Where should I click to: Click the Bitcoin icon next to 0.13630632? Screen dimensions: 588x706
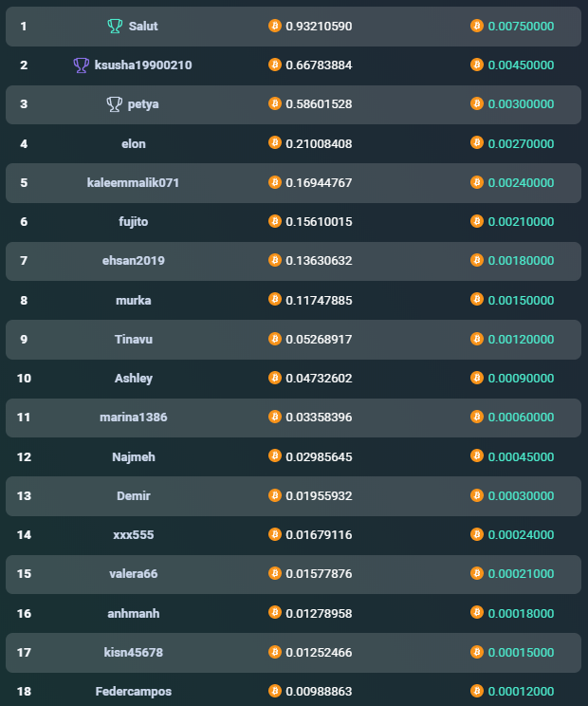(275, 260)
